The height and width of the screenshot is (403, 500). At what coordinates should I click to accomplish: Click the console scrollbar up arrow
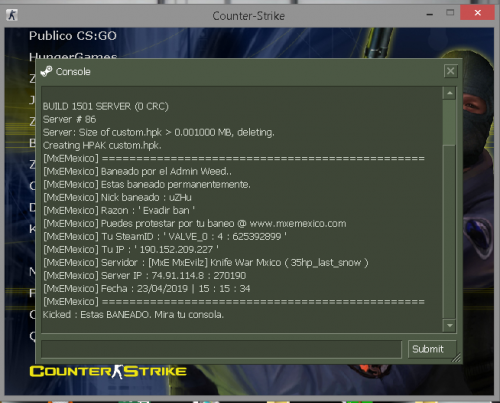point(449,93)
